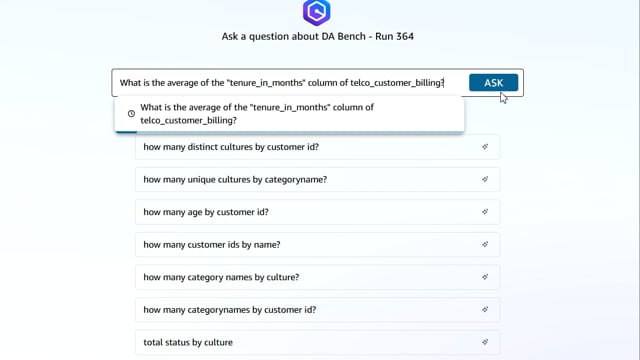This screenshot has height=360, width=640.
Task: Choose 'total status by culture' suggestion
Action: click(317, 342)
